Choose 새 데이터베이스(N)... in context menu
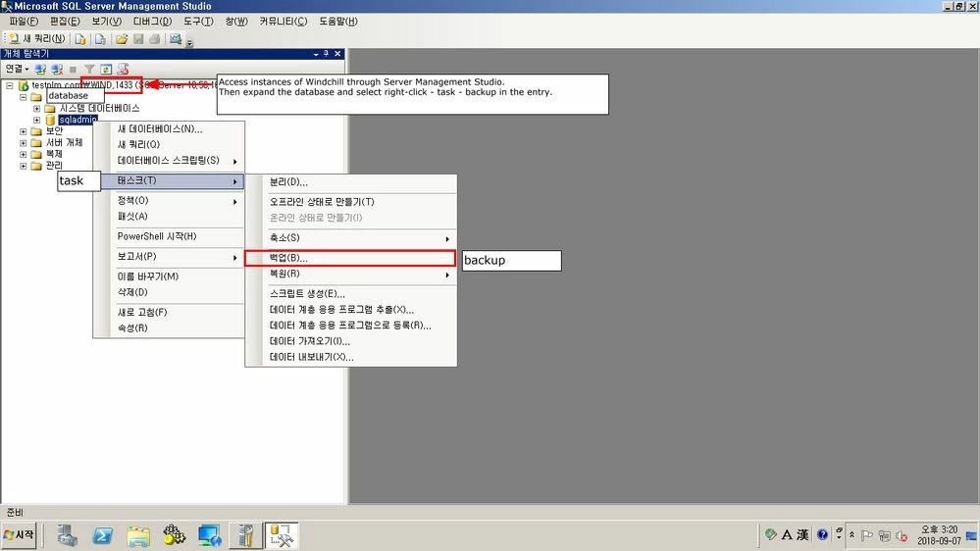The image size is (980, 551). pyautogui.click(x=169, y=128)
